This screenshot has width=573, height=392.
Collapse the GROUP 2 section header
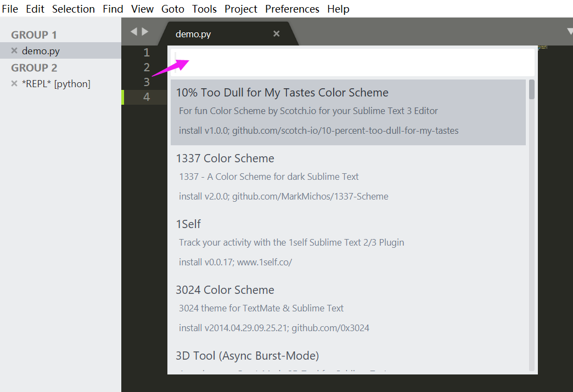pyautogui.click(x=34, y=67)
